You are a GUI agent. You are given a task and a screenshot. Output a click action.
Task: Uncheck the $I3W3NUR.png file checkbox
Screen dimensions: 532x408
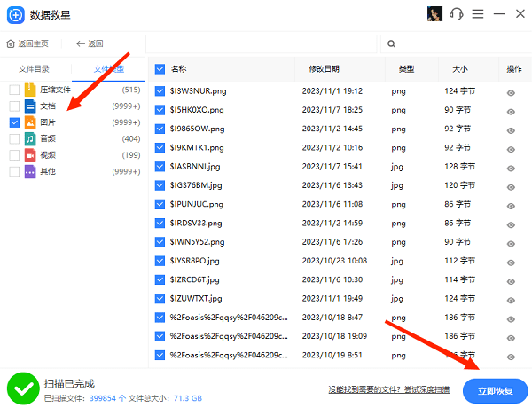pyautogui.click(x=160, y=91)
